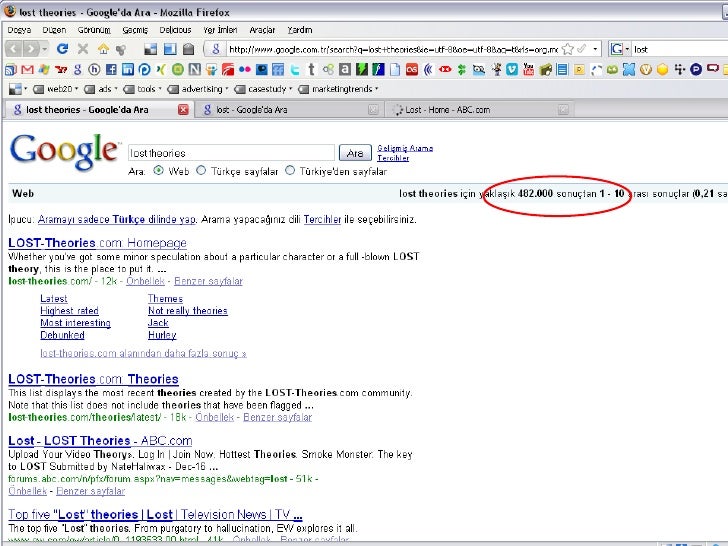Open the 'Debunked' sitelink
Image resolution: width=728 pixels, height=546 pixels.
point(62,335)
